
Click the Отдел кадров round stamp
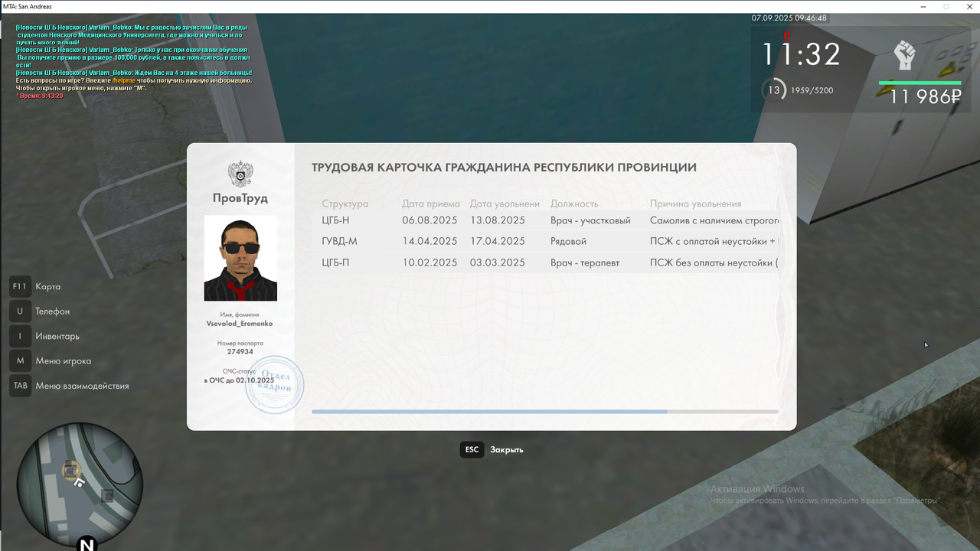tap(275, 385)
